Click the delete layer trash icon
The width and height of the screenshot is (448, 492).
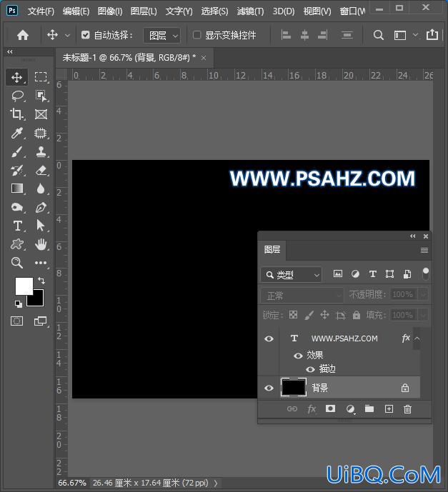coord(407,409)
